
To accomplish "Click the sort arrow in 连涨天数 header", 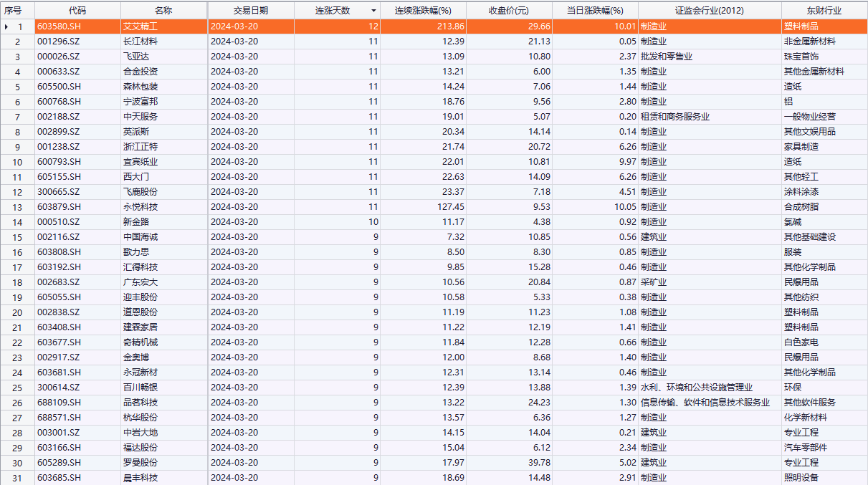I will (x=373, y=11).
